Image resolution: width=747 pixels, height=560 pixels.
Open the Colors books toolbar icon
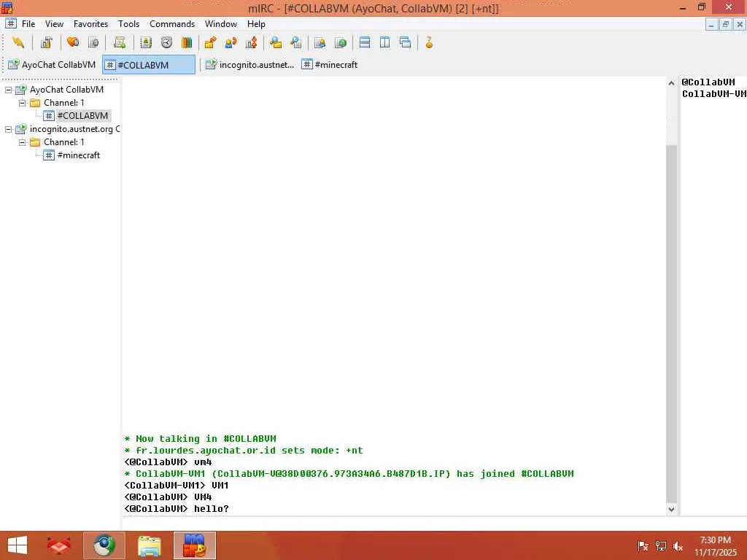click(x=187, y=43)
